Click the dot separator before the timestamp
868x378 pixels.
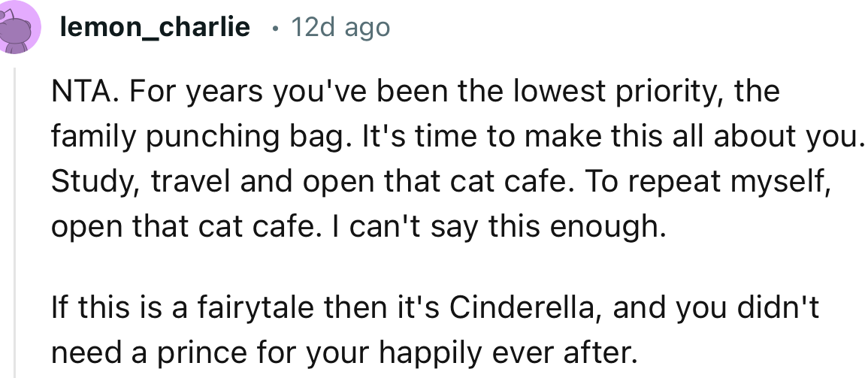point(275,29)
